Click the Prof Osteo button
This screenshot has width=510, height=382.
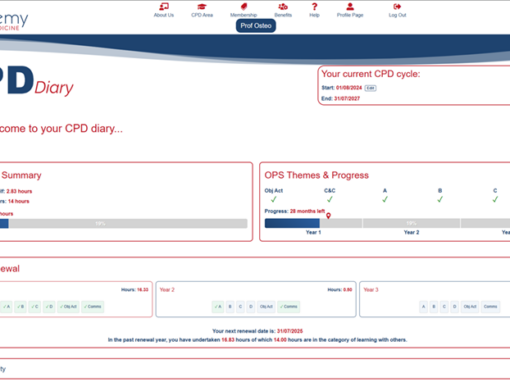(x=256, y=26)
